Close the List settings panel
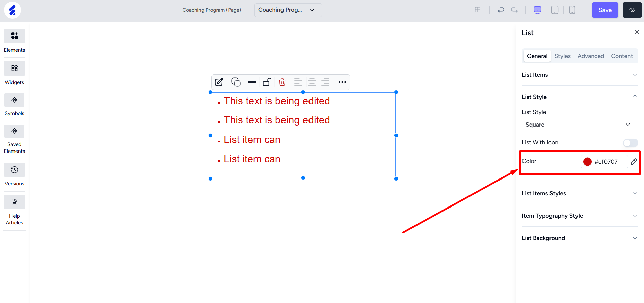 pyautogui.click(x=637, y=32)
